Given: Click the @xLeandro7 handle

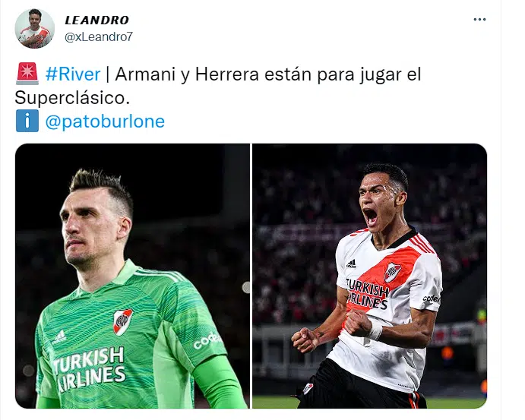Looking at the screenshot, I should 99,36.
